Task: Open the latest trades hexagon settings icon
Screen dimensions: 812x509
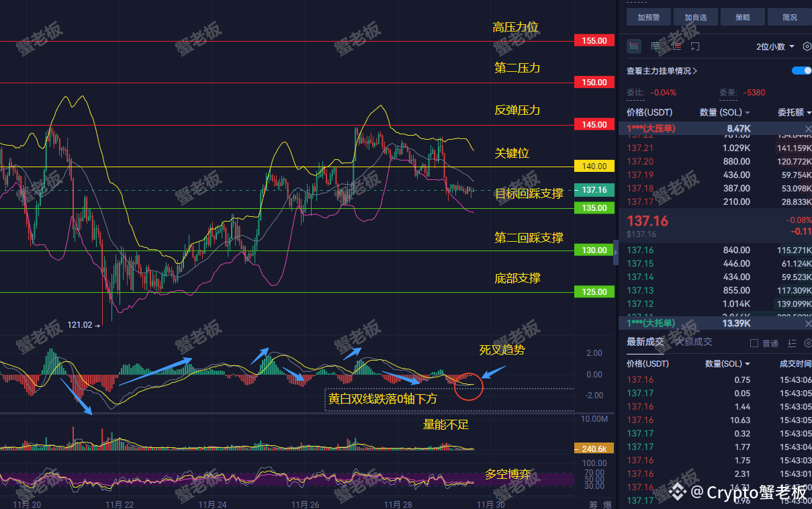Action: 808,343
